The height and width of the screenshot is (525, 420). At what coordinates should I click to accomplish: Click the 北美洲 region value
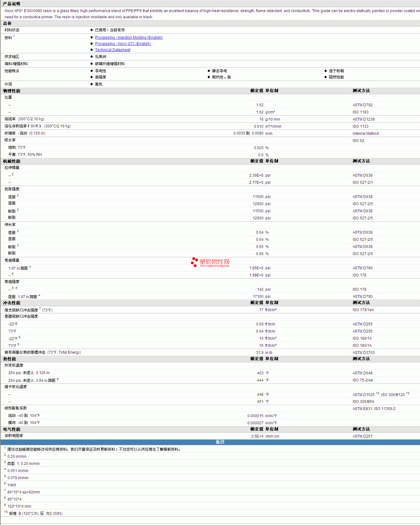tap(100, 57)
